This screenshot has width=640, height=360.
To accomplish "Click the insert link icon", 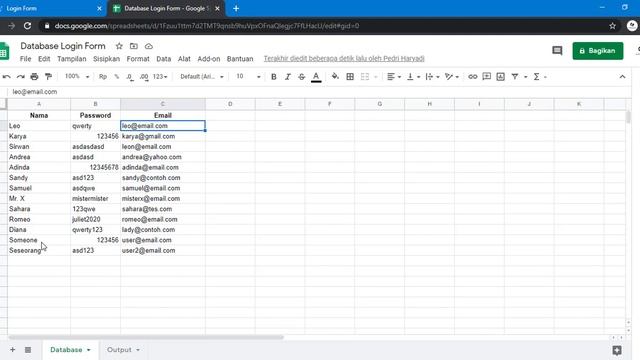I will 473,77.
